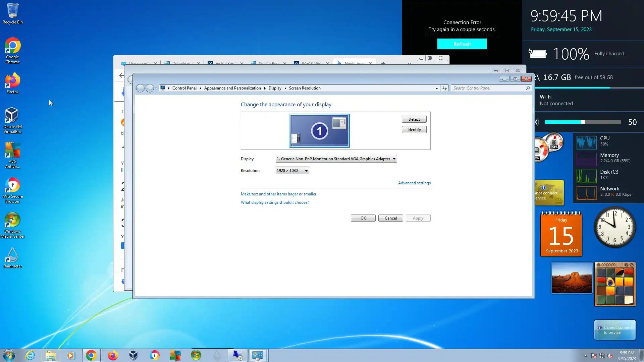
Task: Open Advanced settings link
Action: pyautogui.click(x=414, y=183)
